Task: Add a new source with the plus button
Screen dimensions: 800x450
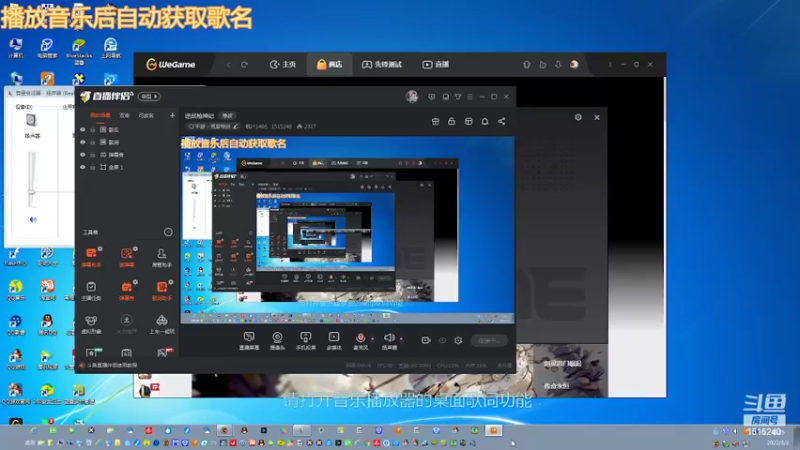Action: click(x=172, y=115)
